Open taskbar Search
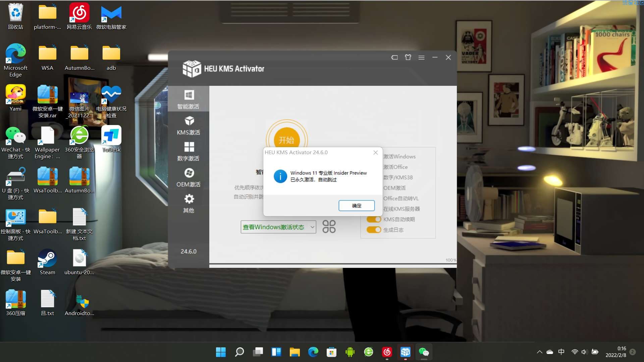 [x=239, y=352]
